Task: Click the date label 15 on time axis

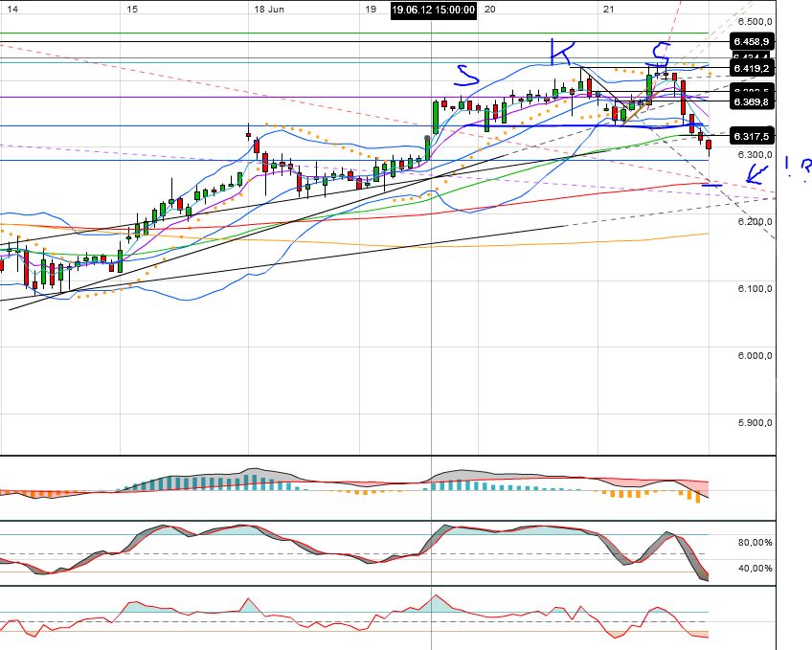Action: coord(132,10)
